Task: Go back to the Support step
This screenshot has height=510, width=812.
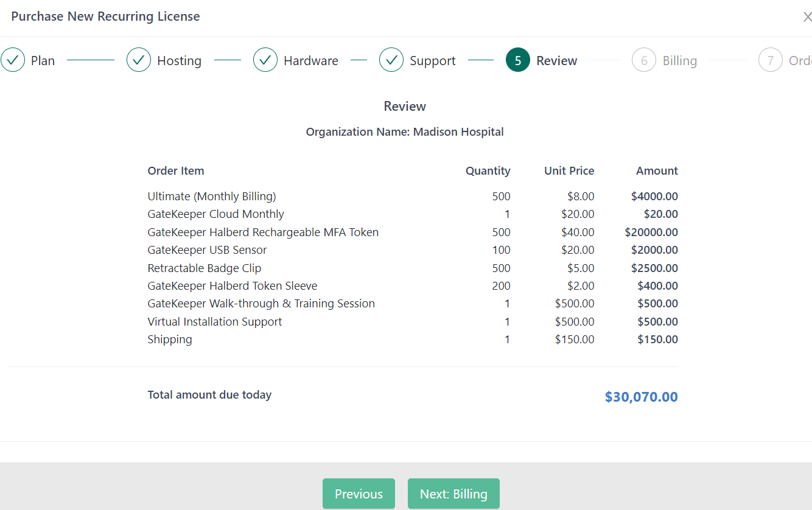Action: click(x=418, y=60)
